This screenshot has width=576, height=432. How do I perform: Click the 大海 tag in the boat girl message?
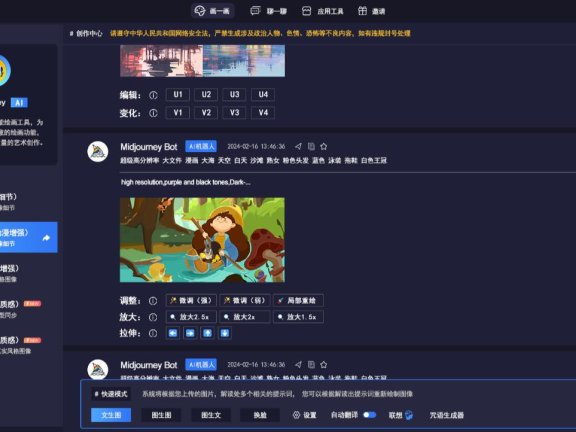pyautogui.click(x=208, y=161)
